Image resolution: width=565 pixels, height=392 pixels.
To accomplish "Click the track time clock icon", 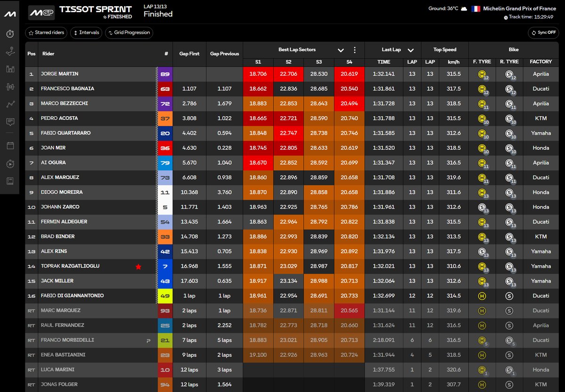I will (506, 17).
